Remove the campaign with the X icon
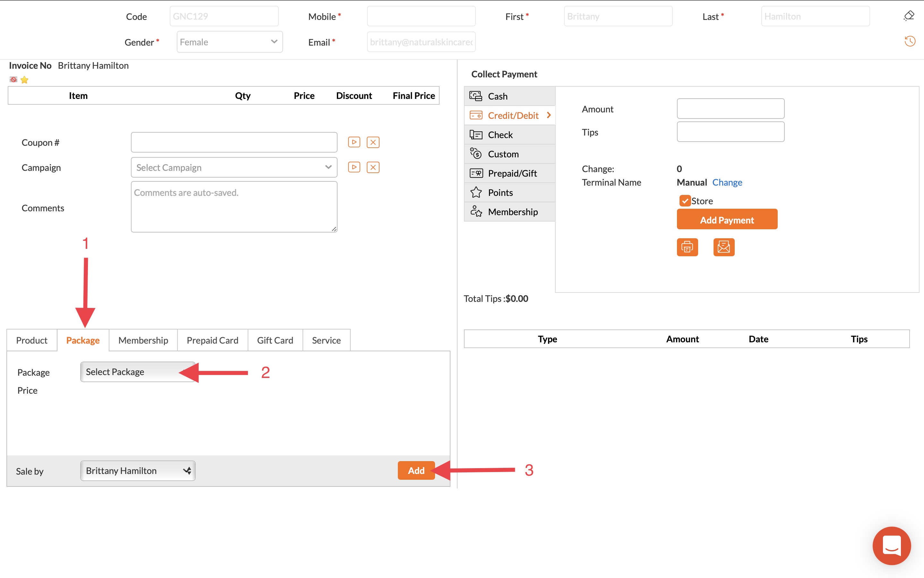This screenshot has width=924, height=578. click(373, 167)
